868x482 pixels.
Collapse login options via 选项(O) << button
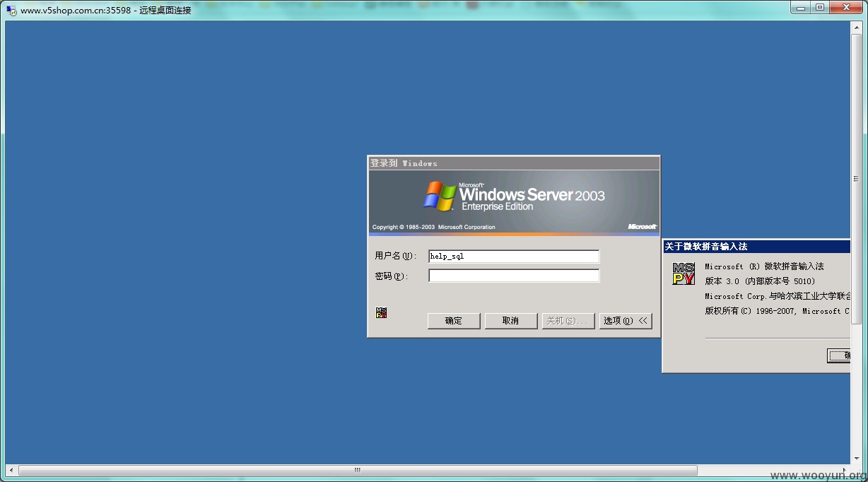(626, 321)
